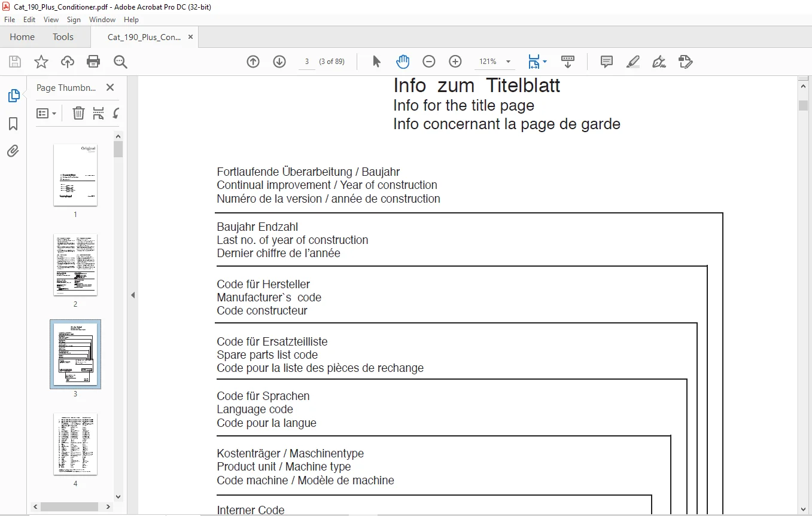Select page 2 thumbnail

(75, 265)
